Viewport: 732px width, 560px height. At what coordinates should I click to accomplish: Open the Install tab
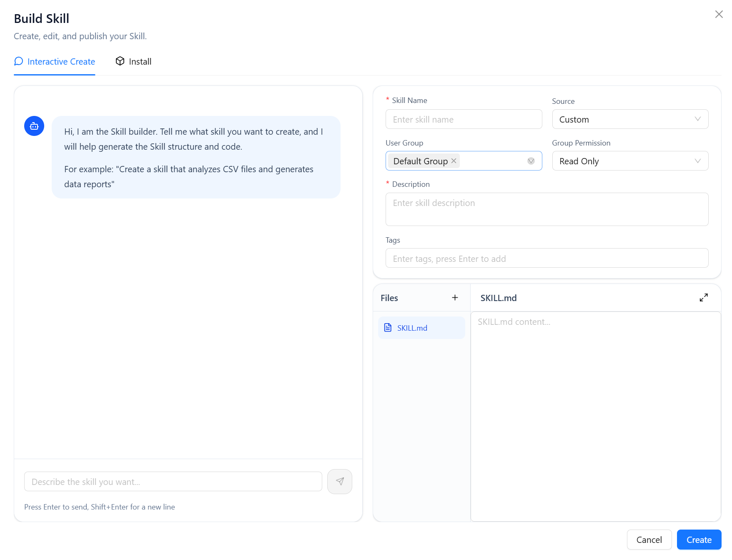(133, 62)
